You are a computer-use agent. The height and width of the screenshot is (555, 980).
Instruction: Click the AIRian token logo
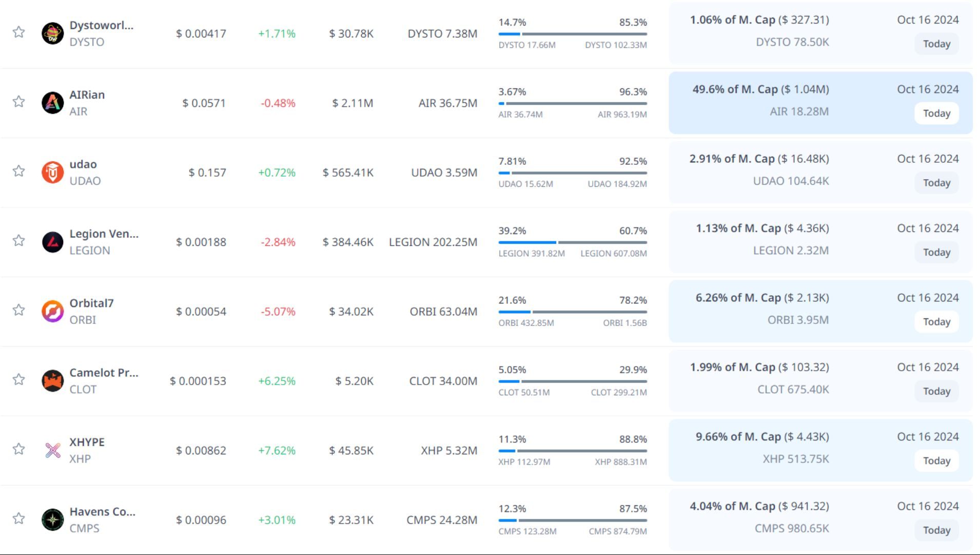[52, 103]
